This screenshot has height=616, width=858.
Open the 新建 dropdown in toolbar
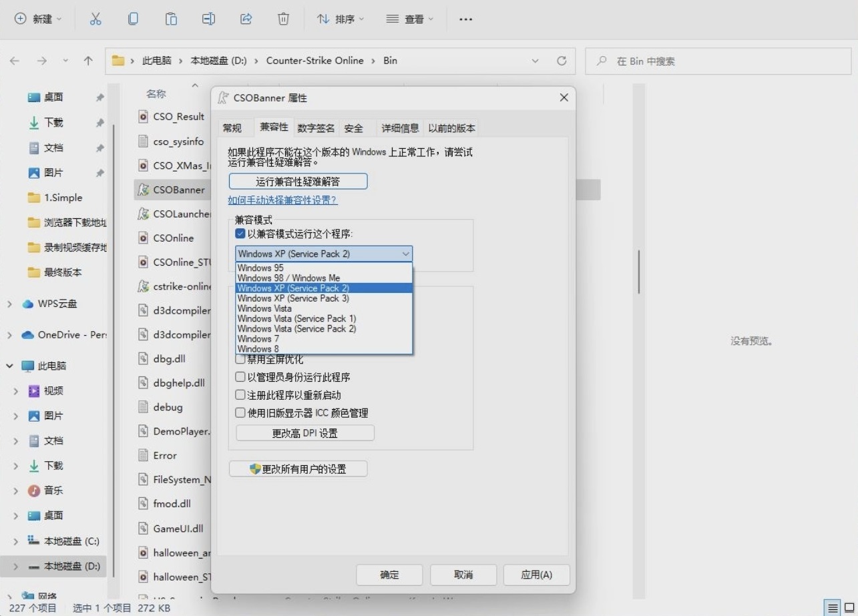(x=38, y=19)
